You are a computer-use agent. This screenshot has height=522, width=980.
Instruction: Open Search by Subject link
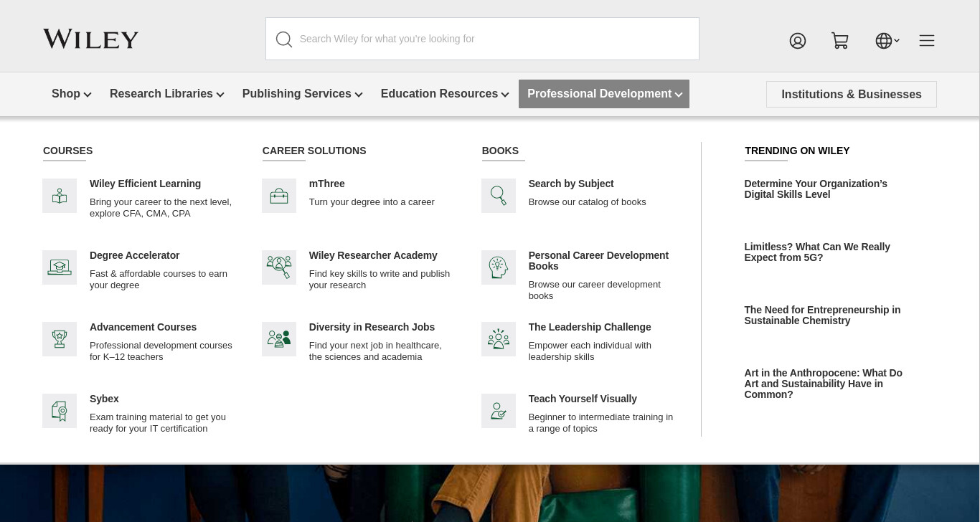click(x=571, y=184)
